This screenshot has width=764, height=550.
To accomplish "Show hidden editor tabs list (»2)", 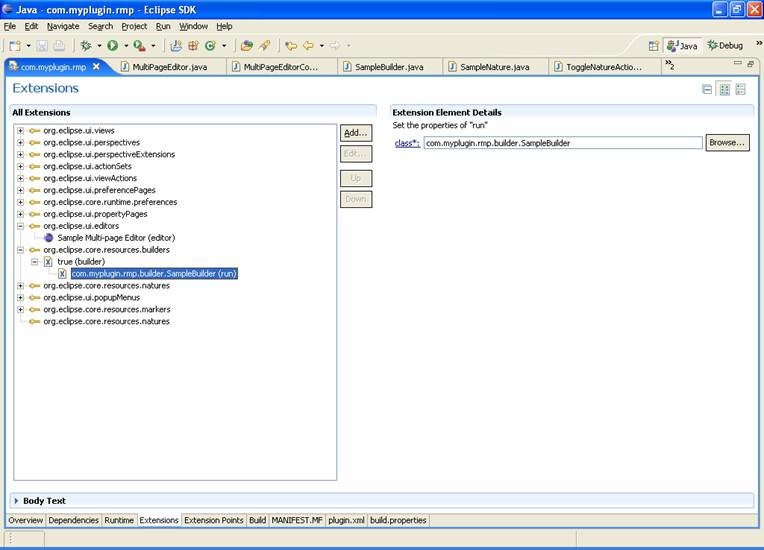I will 670,64.
